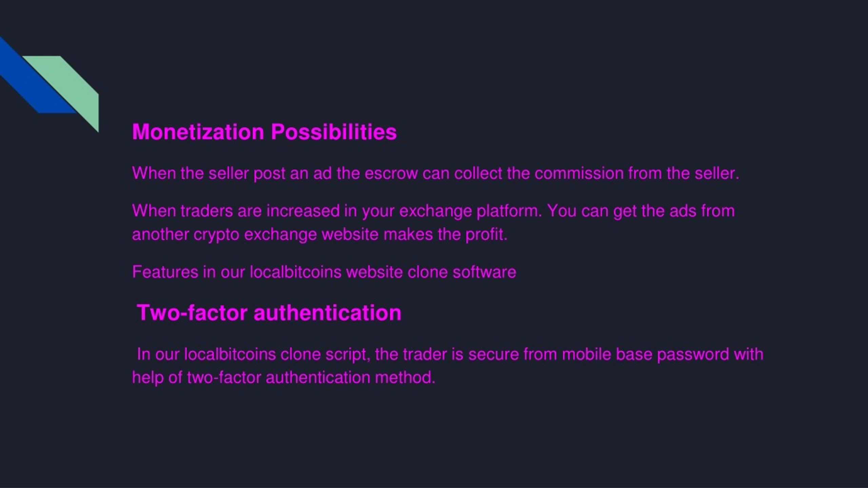Click the word profit ending the second paragraph

(x=486, y=235)
